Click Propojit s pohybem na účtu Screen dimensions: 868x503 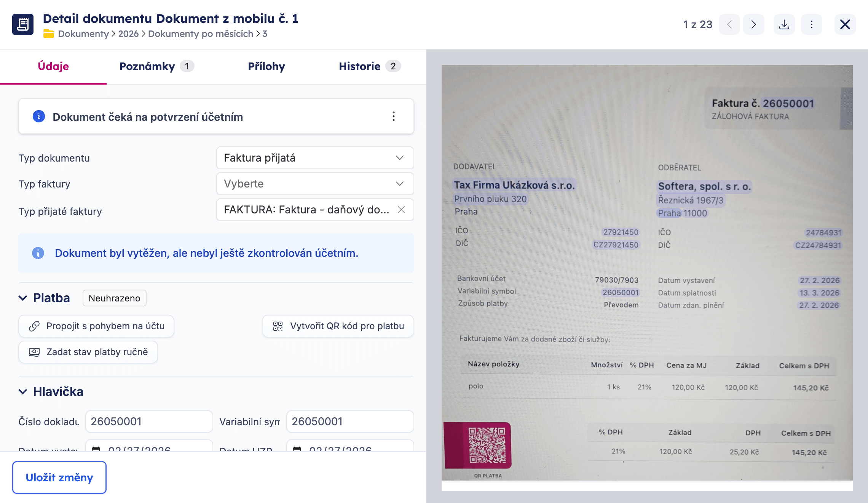pos(96,326)
